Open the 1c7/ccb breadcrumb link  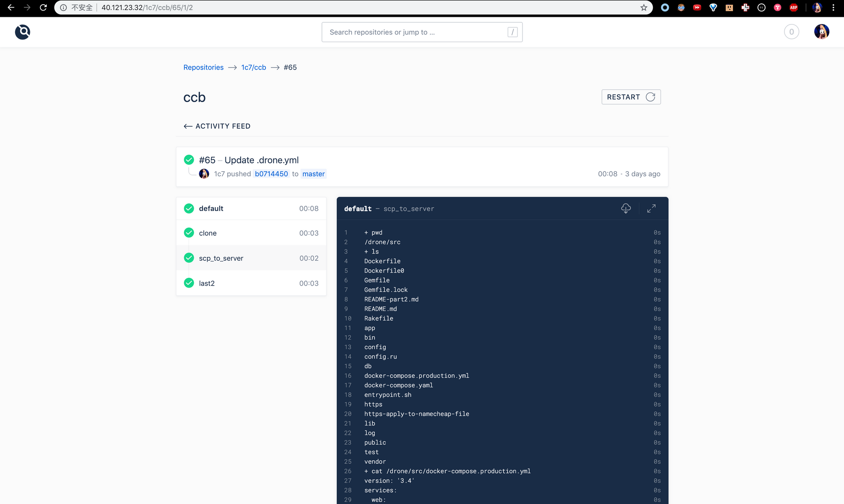click(254, 67)
